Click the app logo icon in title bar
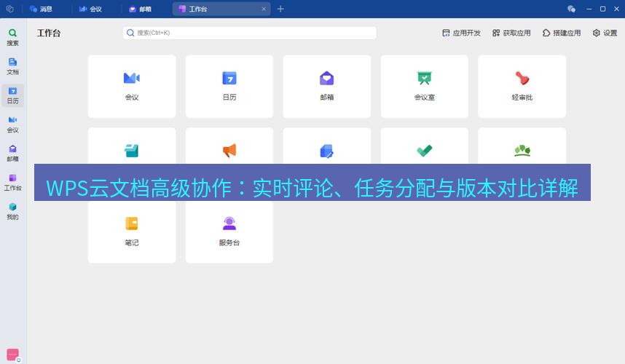The image size is (625, 364). [10, 9]
